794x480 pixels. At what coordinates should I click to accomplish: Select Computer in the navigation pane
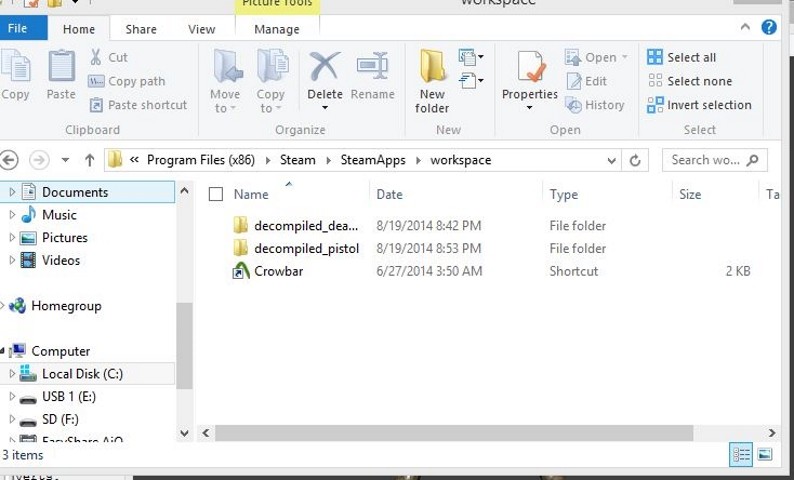click(x=50, y=351)
